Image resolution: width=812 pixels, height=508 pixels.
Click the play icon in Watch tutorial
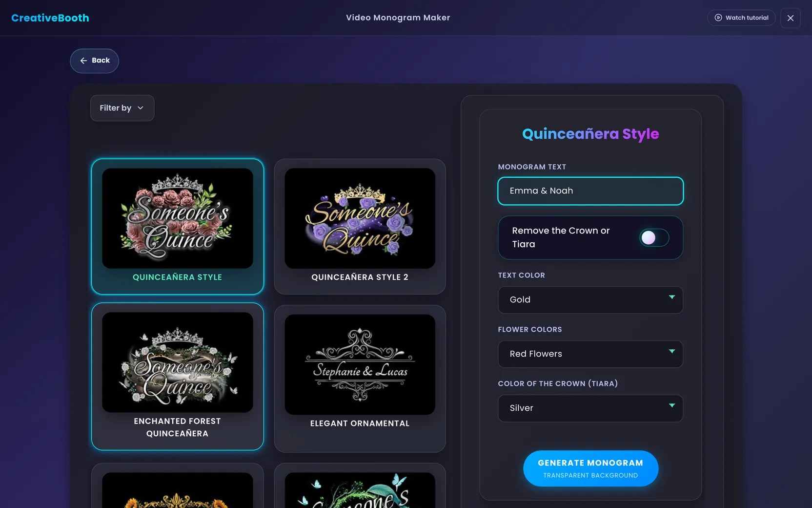tap(718, 18)
